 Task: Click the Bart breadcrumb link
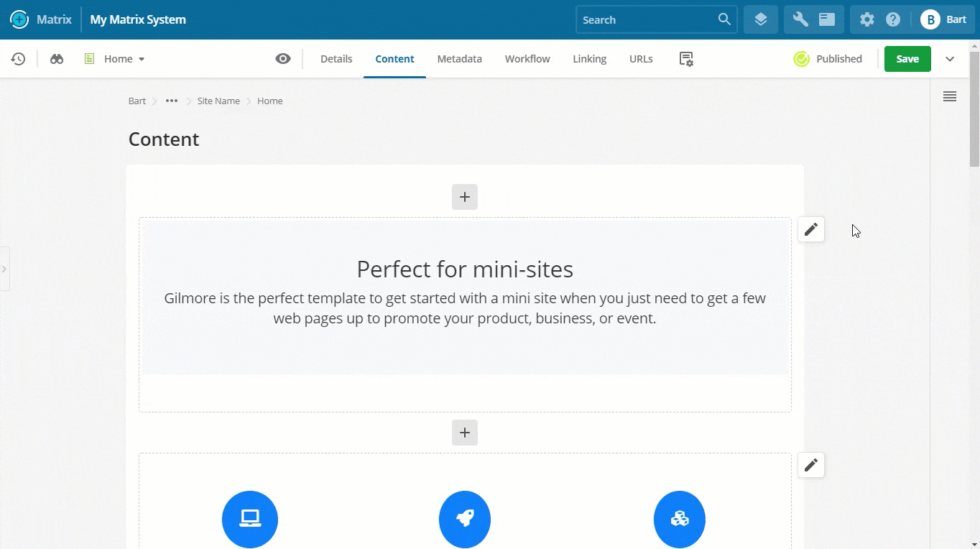click(137, 101)
